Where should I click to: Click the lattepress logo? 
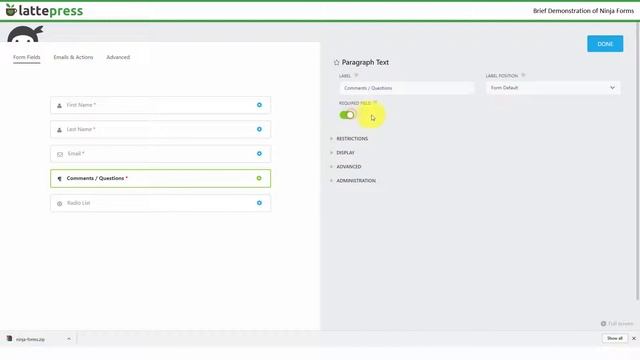(x=44, y=11)
